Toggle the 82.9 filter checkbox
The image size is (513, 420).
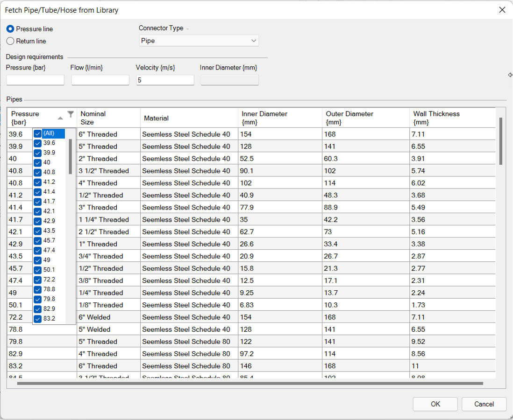(x=38, y=309)
